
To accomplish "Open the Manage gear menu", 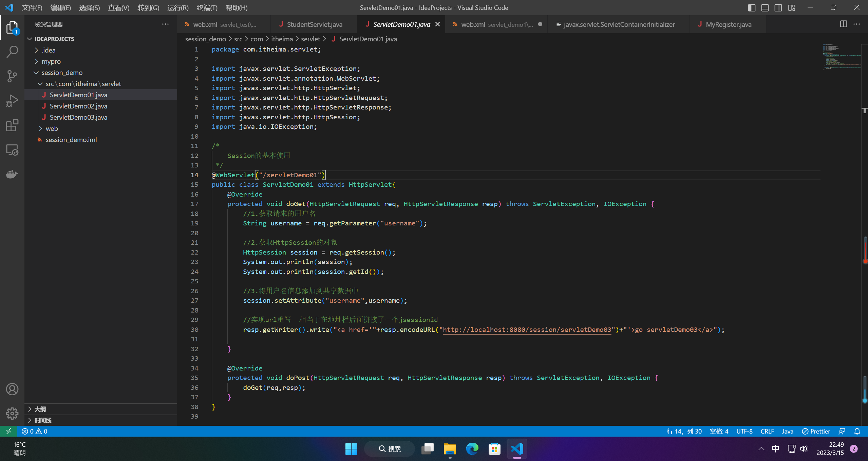I will coord(12,413).
